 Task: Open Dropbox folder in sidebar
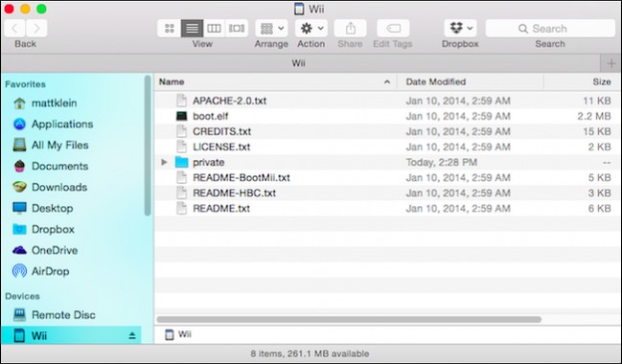tap(43, 229)
